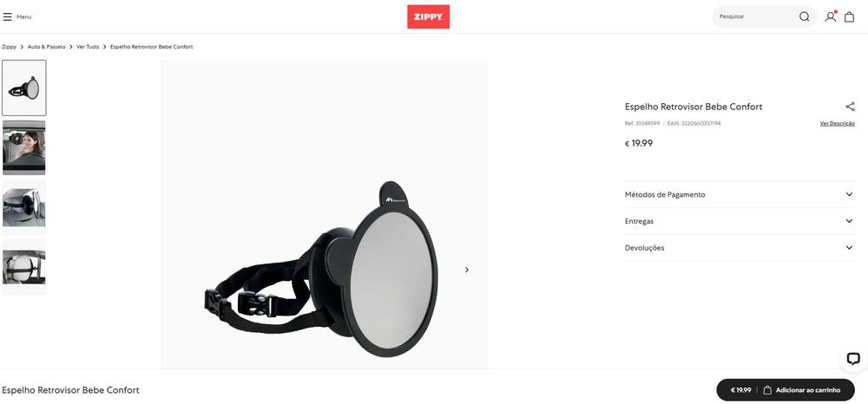
Task: Open the hamburger Menu icon
Action: (7, 16)
